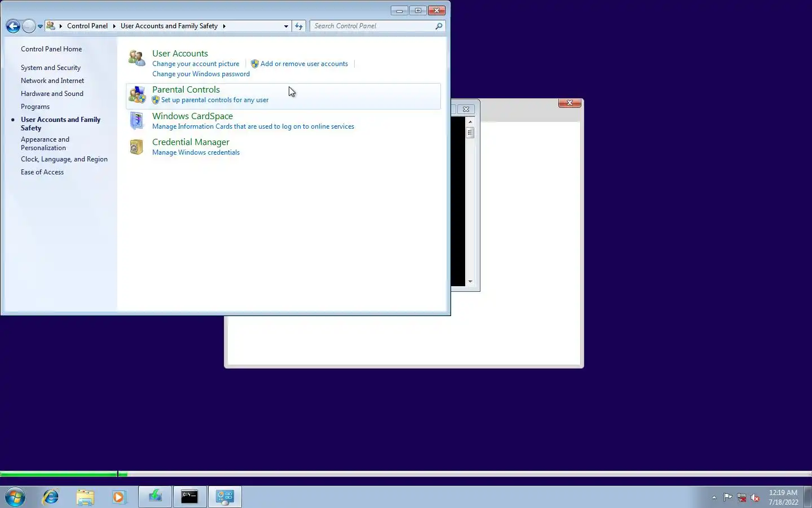This screenshot has width=812, height=508.
Task: Switch to the Command Prompt taskbar button
Action: click(189, 497)
